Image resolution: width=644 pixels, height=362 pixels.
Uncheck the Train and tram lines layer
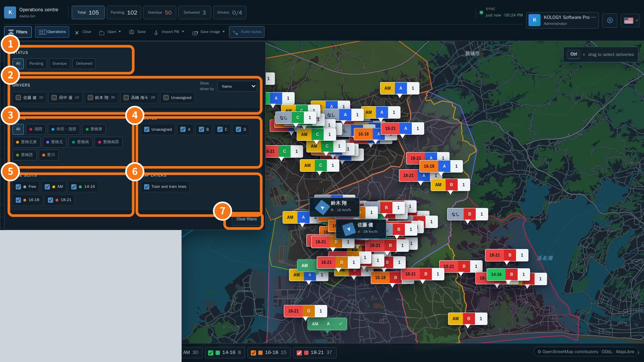pyautogui.click(x=147, y=187)
